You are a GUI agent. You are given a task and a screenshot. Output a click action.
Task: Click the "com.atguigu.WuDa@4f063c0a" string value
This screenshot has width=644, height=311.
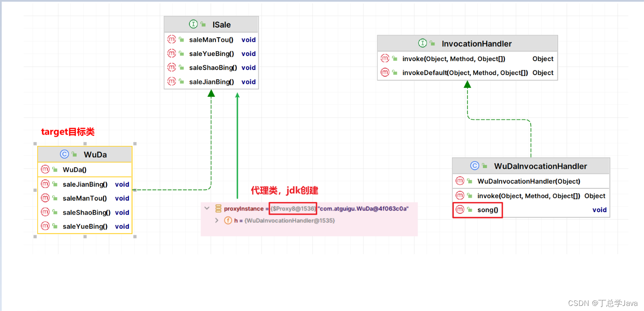tap(363, 209)
